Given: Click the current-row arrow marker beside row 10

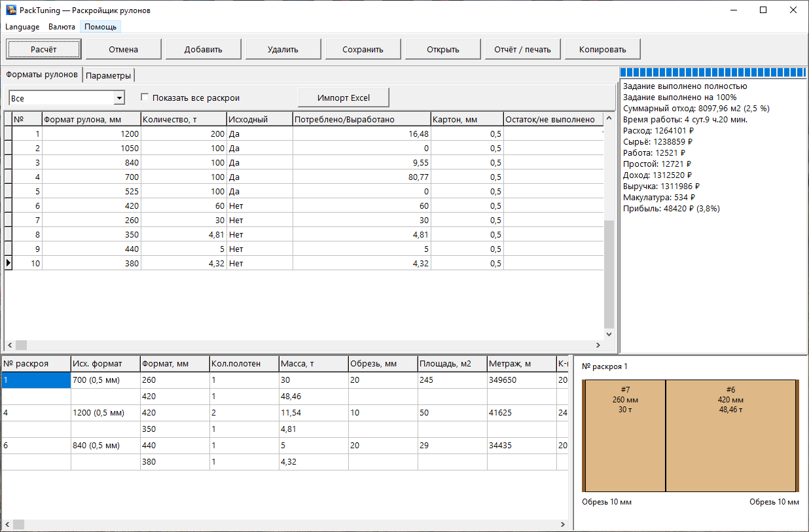Looking at the screenshot, I should click(8, 263).
